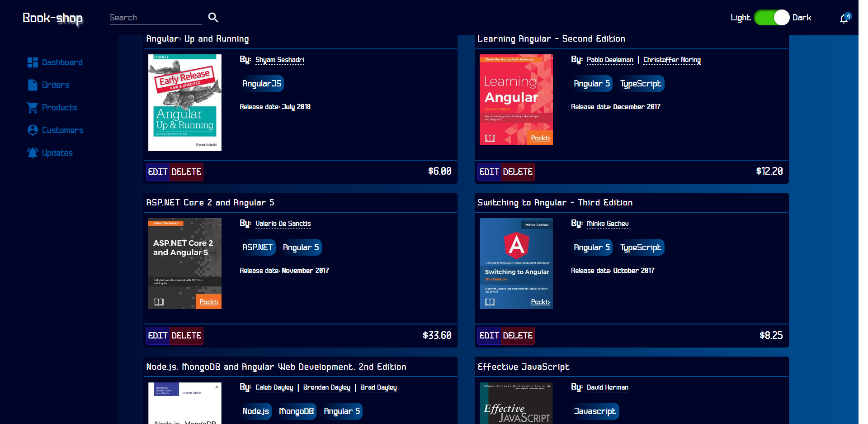Click the search magnifier icon
The width and height of the screenshot is (868, 424).
[213, 18]
